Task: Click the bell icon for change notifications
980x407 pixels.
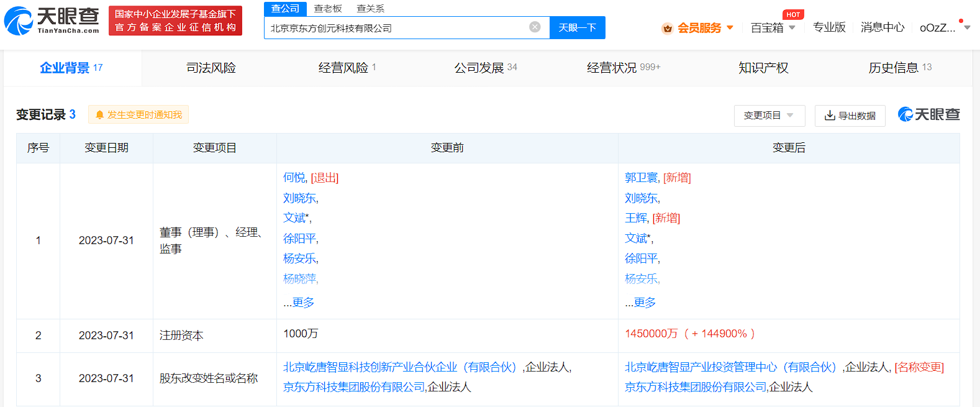Action: coord(99,115)
